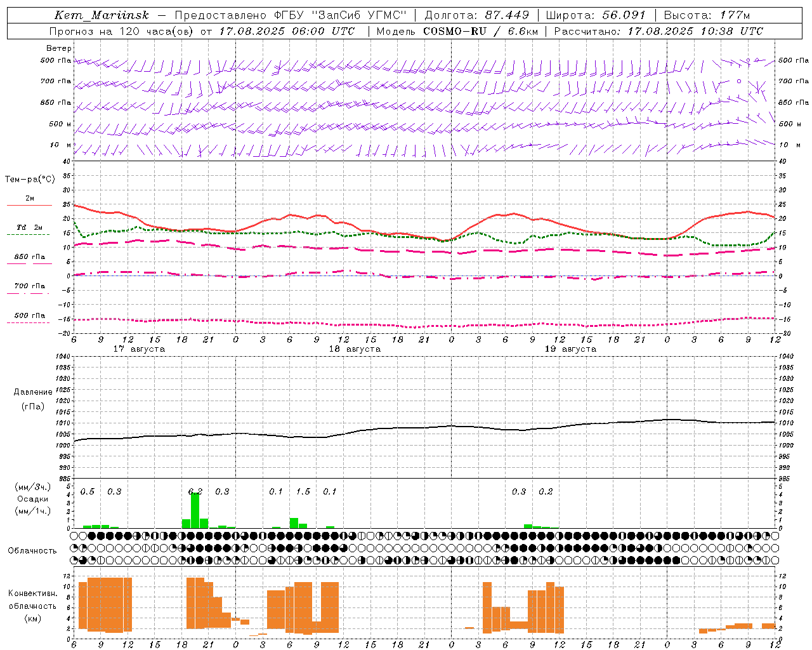Viewport: 812px width, 650px height.
Task: Click the precipitation value '0.2'
Action: (546, 492)
